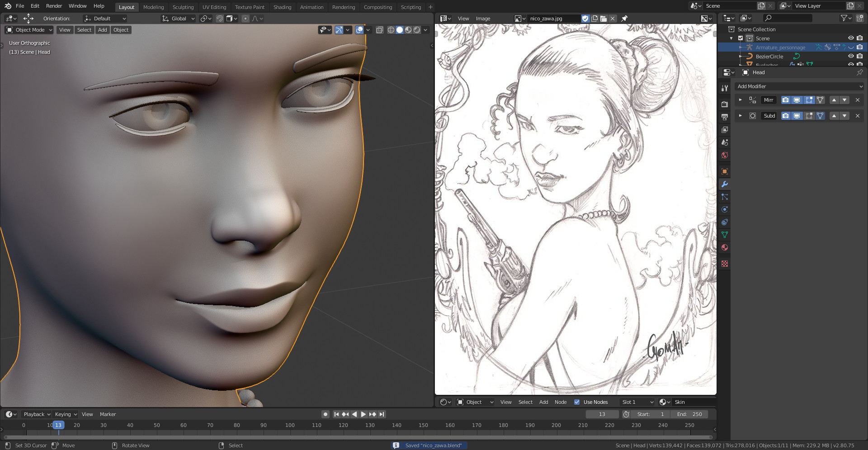This screenshot has height=450, width=868.
Task: Open Texture properties tab
Action: 725,264
